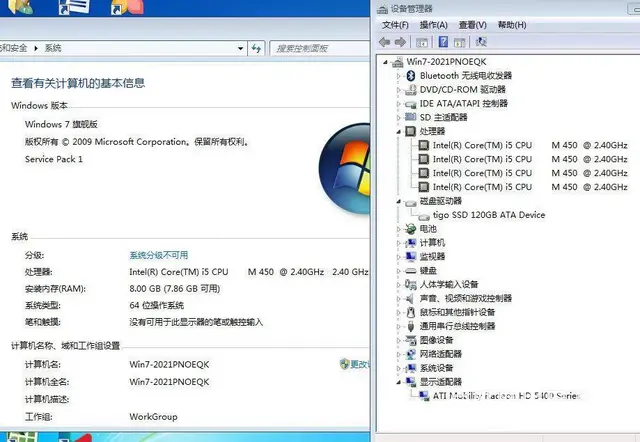
Task: Click the Windows 7 旗舰版 text
Action: click(61, 124)
